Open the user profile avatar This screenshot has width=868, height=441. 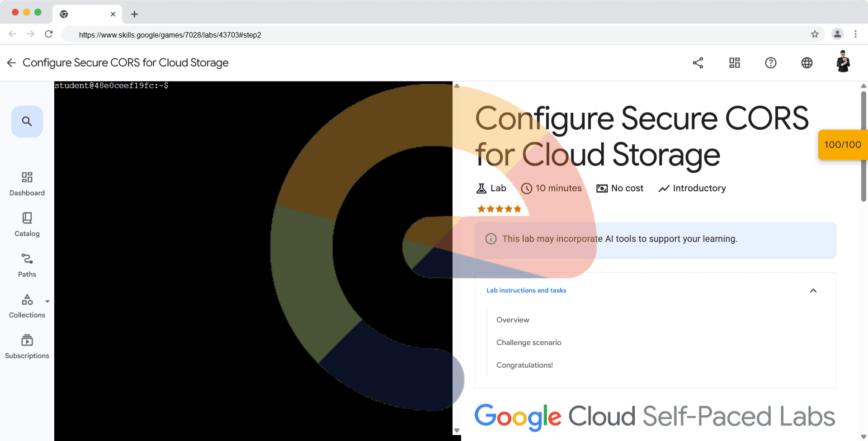(843, 62)
